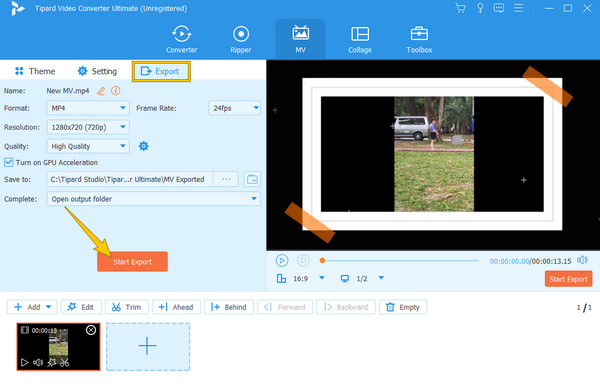The width and height of the screenshot is (600, 384).
Task: Click the Edit clip button
Action: click(x=81, y=307)
